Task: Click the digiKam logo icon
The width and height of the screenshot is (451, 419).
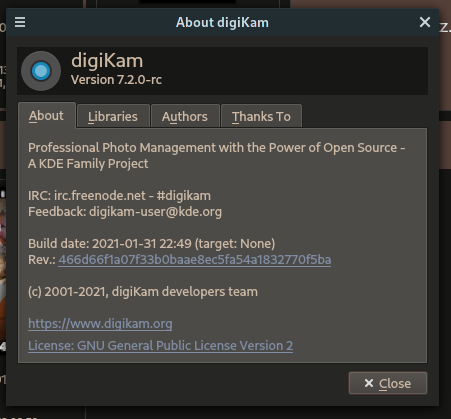Action: coord(41,71)
